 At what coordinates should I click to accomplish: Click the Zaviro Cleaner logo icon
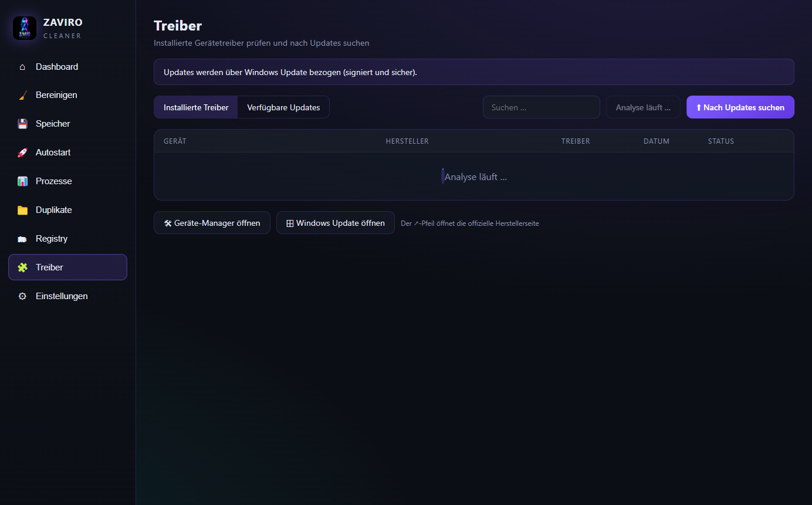[x=25, y=28]
